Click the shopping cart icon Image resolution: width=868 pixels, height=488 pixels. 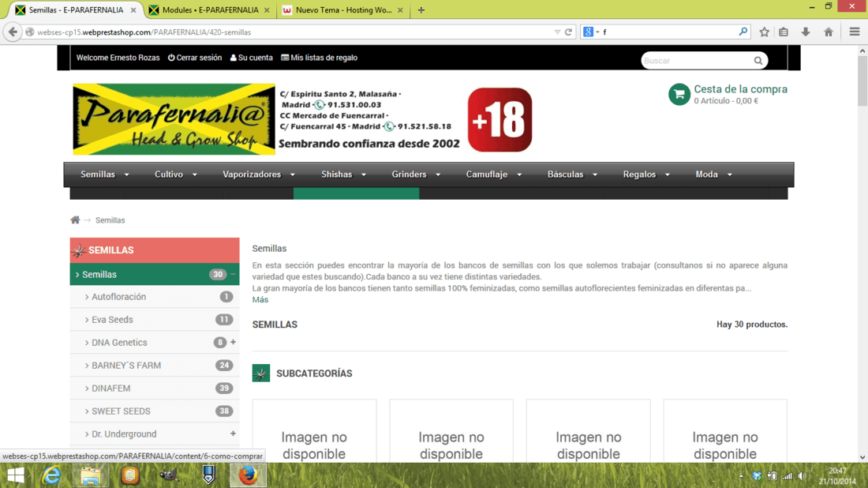[x=679, y=94]
